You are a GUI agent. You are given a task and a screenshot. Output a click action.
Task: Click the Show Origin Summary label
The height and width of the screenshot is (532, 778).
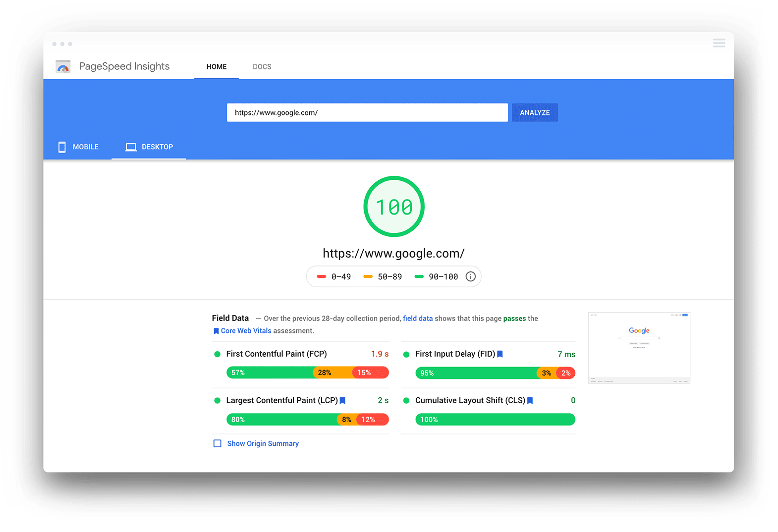(263, 443)
